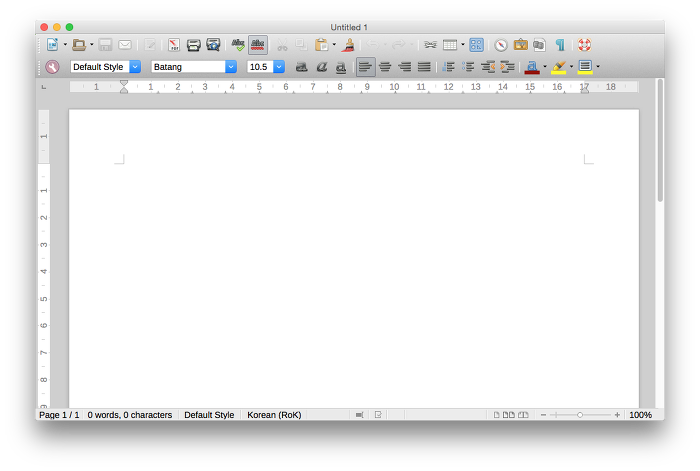Toggle nonprinting characters pilcrow

coord(560,45)
